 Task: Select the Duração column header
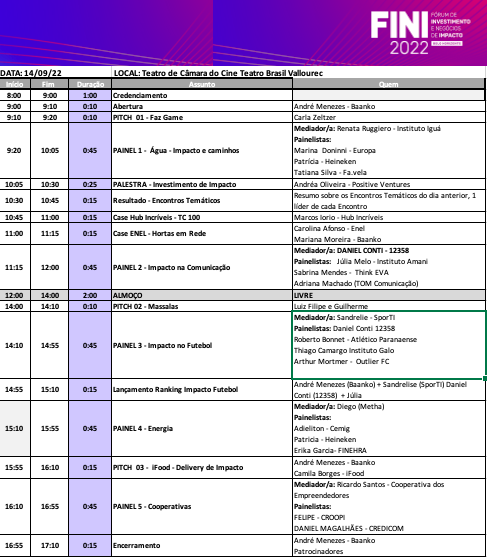click(x=90, y=84)
